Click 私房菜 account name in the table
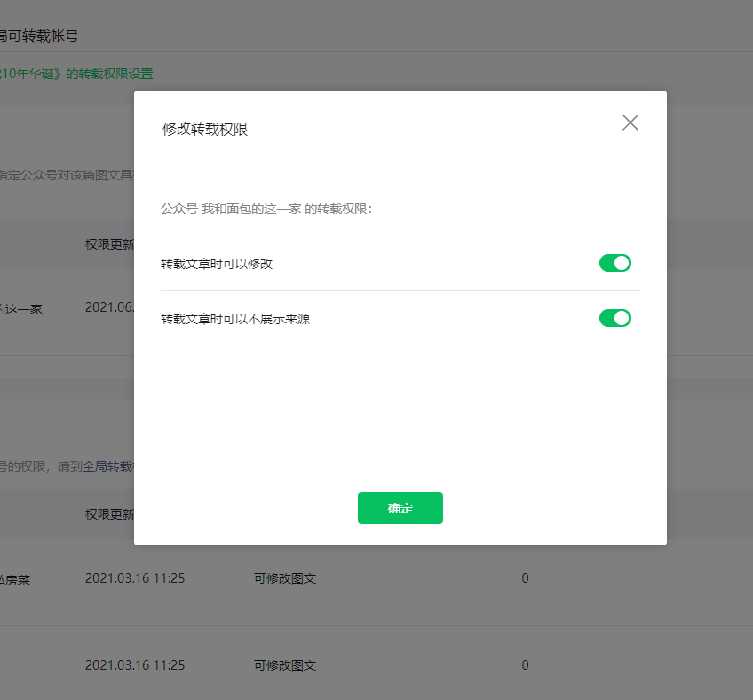The width and height of the screenshot is (753, 700). point(15,580)
